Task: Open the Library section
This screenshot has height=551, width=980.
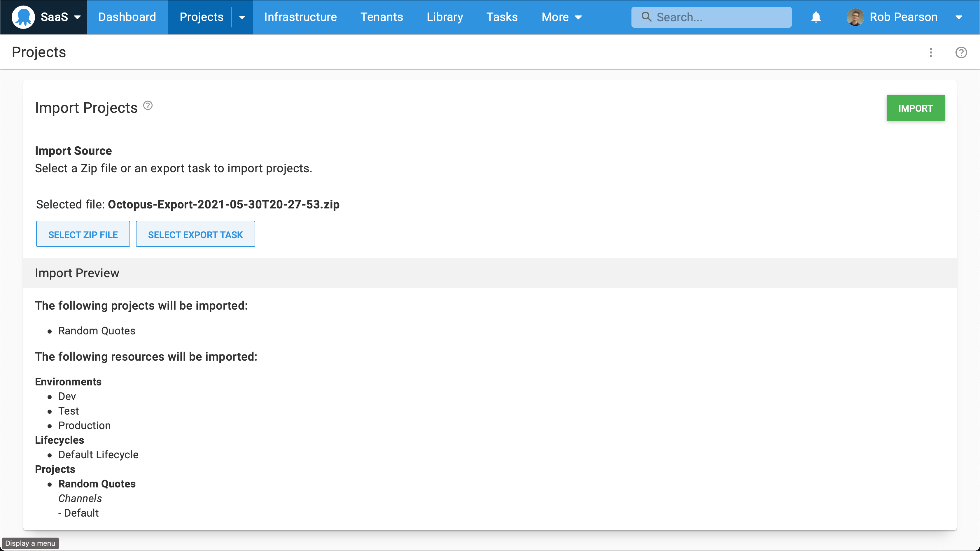Action: pos(445,17)
